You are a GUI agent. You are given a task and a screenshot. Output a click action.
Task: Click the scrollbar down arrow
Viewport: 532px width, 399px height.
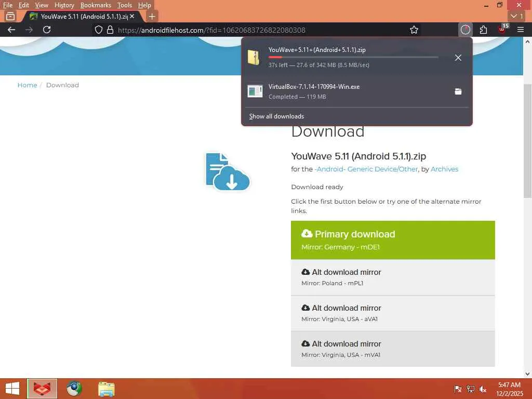[527, 374]
